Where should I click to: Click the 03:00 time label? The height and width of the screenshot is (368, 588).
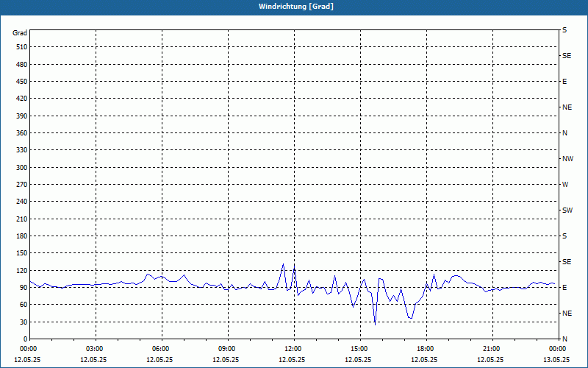[96, 349]
